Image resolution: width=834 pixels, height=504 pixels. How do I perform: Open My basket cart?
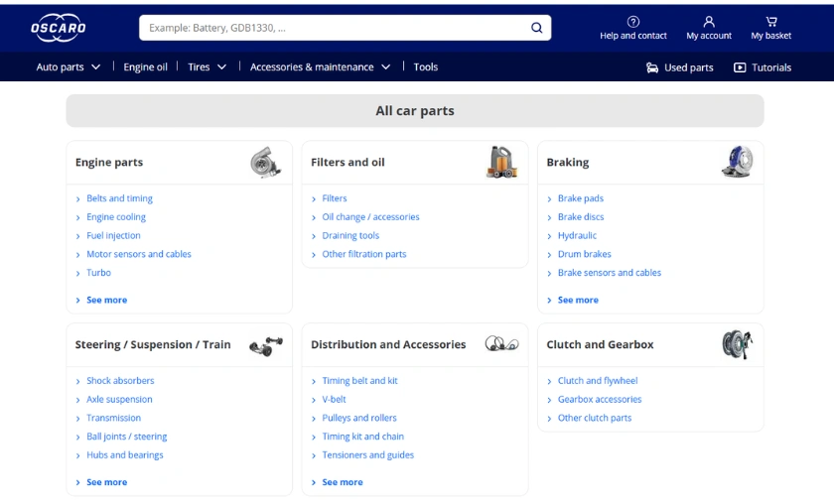pyautogui.click(x=770, y=28)
